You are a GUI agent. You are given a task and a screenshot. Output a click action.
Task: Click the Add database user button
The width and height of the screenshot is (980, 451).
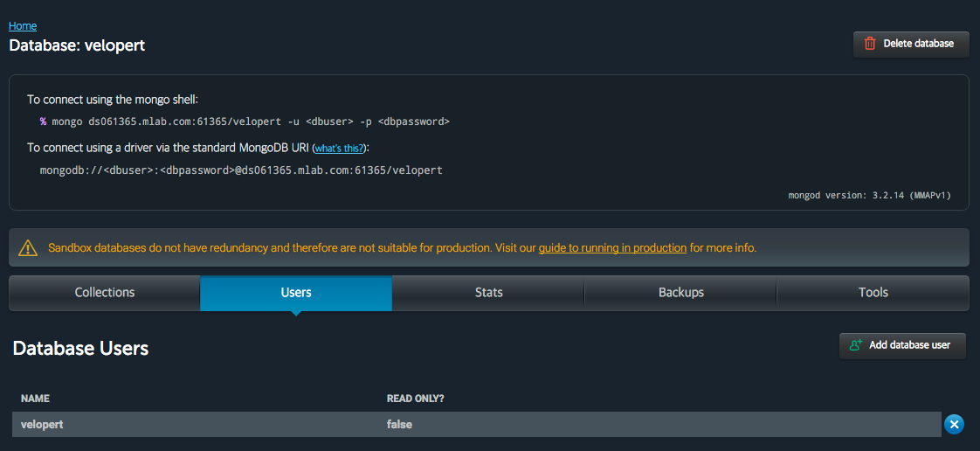(902, 345)
